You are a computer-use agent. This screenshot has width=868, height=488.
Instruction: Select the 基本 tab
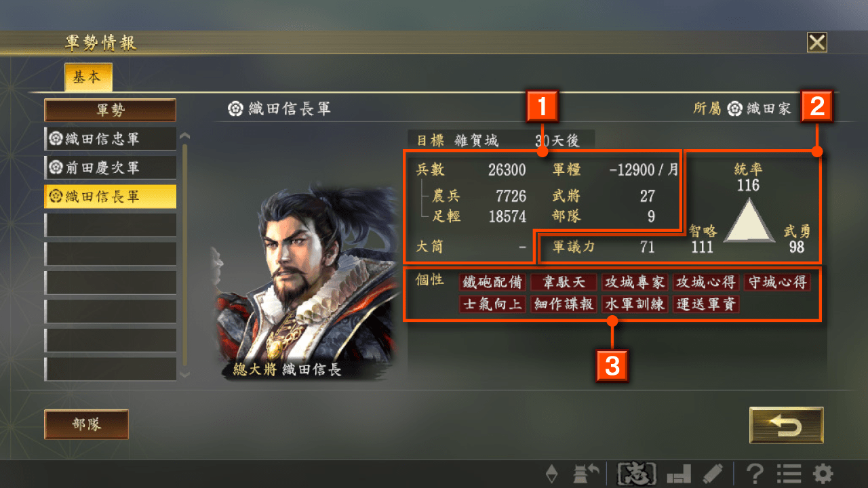pyautogui.click(x=88, y=77)
